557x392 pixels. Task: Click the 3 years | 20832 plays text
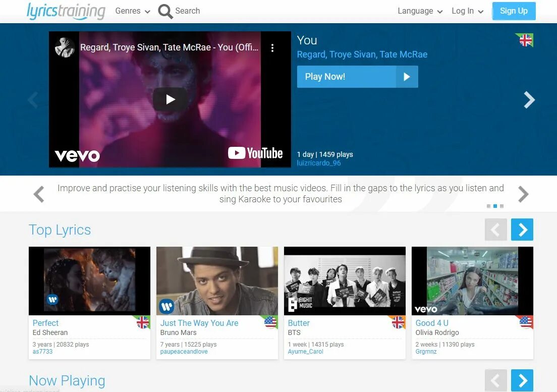click(x=61, y=345)
